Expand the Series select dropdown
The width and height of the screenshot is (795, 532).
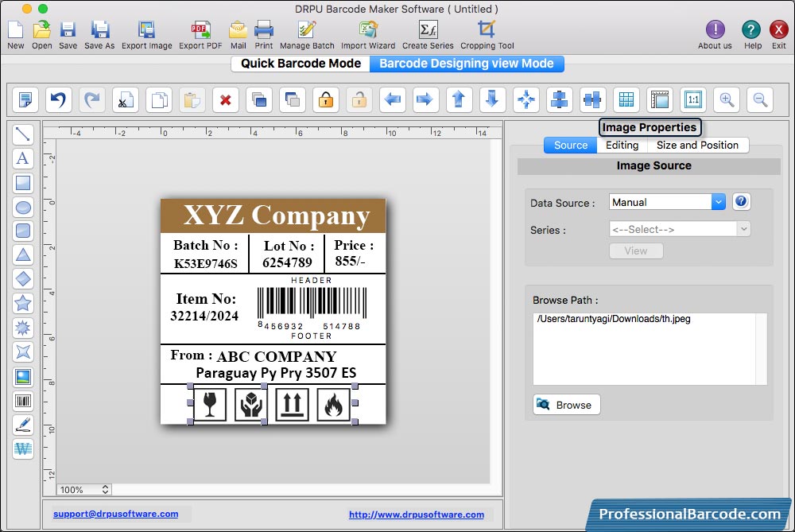tap(680, 229)
